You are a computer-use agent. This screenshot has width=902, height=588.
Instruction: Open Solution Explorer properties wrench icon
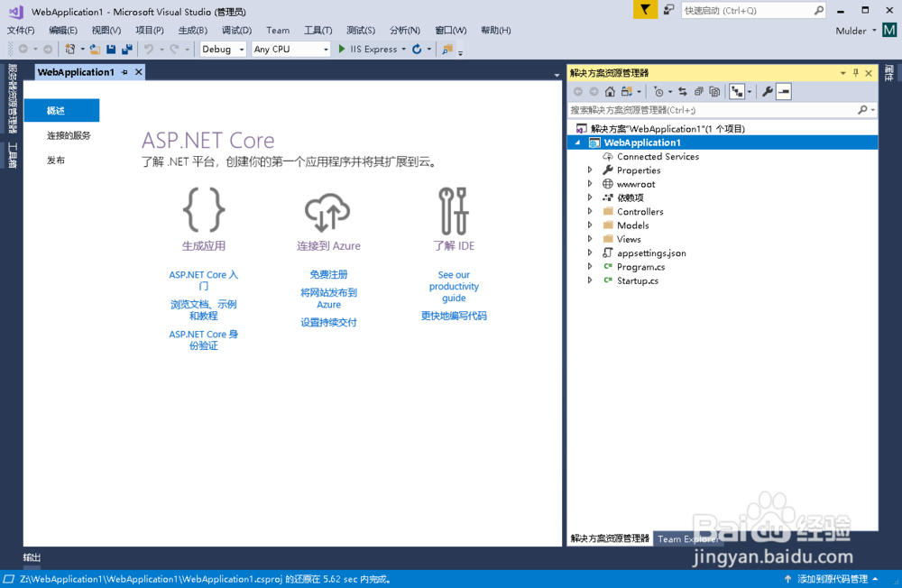[x=768, y=91]
